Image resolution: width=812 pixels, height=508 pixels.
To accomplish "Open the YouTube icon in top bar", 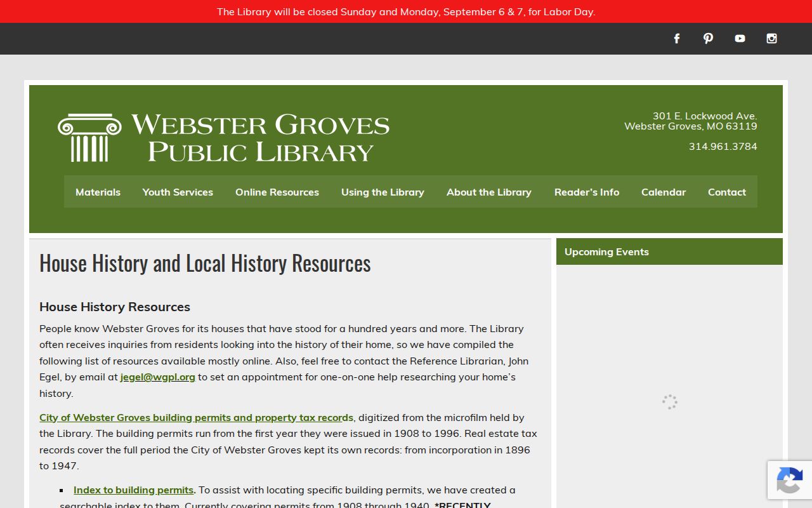I will (740, 39).
